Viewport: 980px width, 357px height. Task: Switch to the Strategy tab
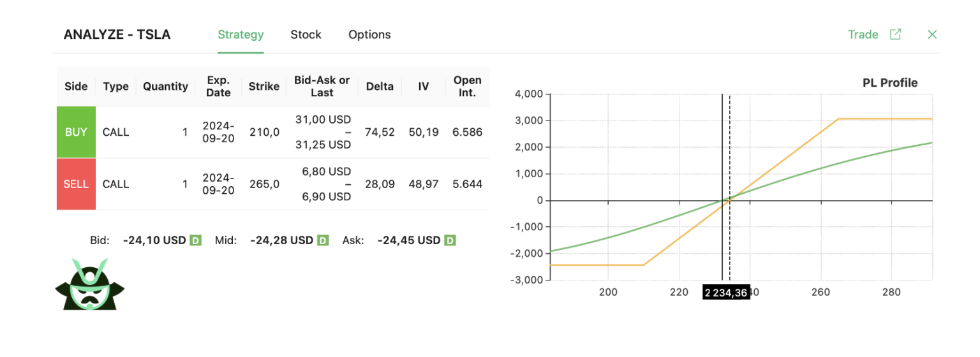[241, 34]
